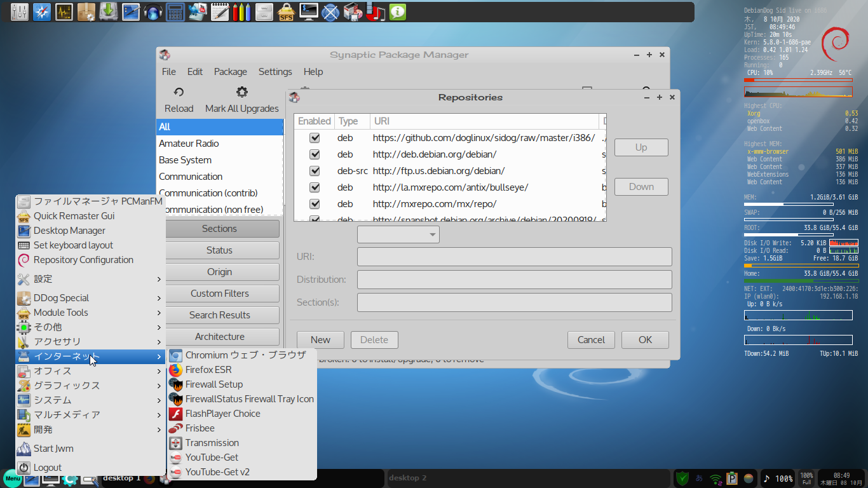Click the green download arrow drive icon
Screen dimensions: 868x488
tap(108, 11)
